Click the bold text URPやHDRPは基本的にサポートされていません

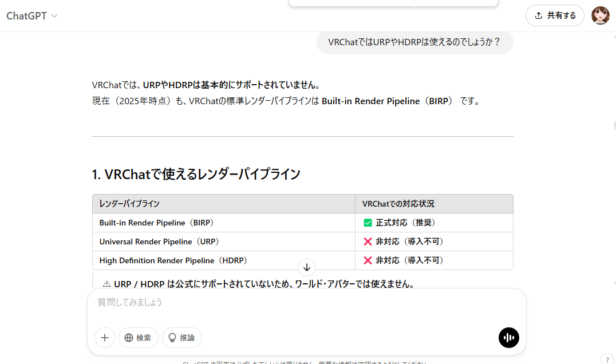(x=231, y=85)
